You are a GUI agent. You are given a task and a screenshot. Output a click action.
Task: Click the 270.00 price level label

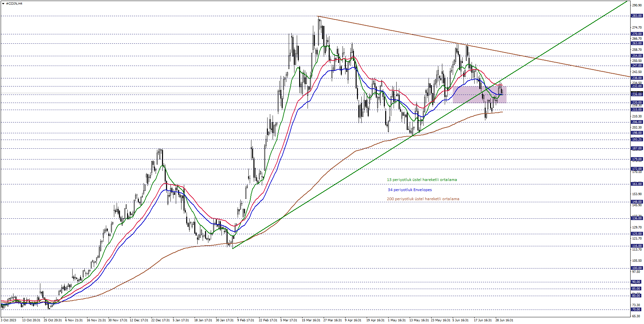(x=637, y=34)
